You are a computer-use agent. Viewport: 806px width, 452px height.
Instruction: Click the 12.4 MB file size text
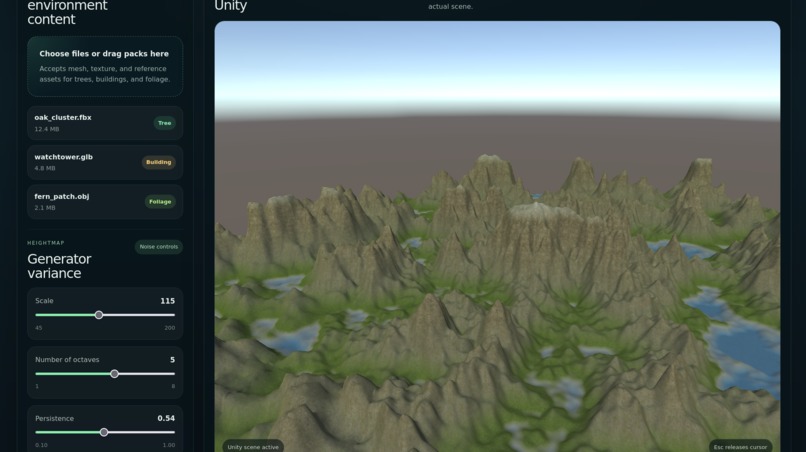point(47,129)
